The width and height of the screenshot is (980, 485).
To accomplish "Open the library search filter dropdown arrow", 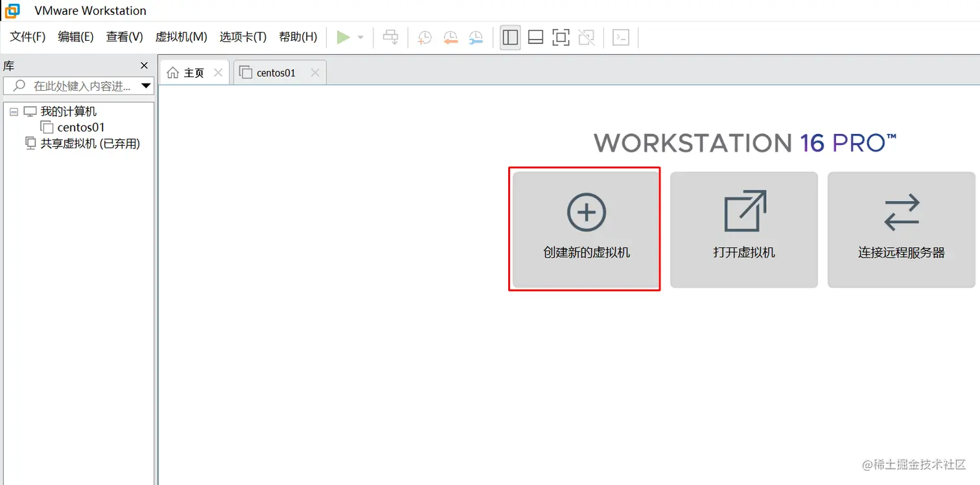I will 146,85.
